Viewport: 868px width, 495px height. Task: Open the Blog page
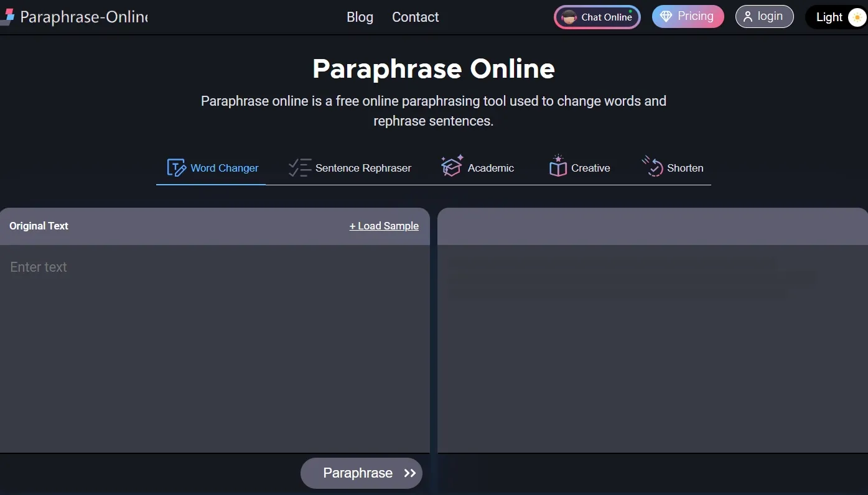click(360, 17)
